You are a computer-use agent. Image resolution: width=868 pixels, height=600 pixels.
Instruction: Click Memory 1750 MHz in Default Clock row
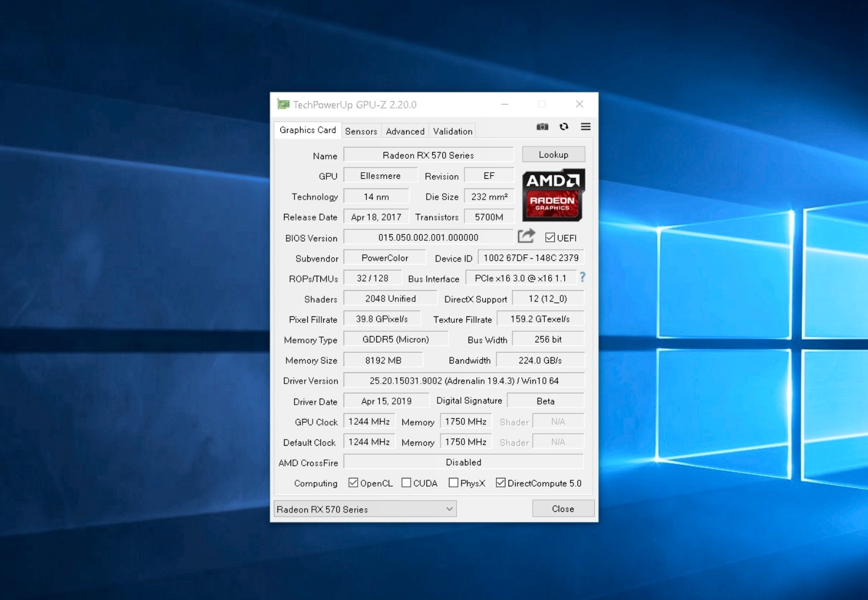click(x=466, y=442)
